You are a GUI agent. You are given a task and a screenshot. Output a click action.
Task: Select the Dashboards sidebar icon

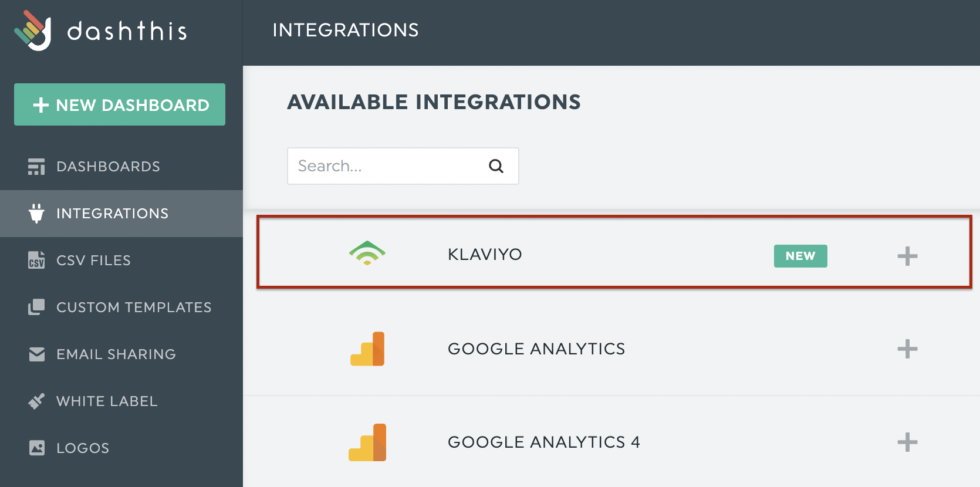click(36, 166)
